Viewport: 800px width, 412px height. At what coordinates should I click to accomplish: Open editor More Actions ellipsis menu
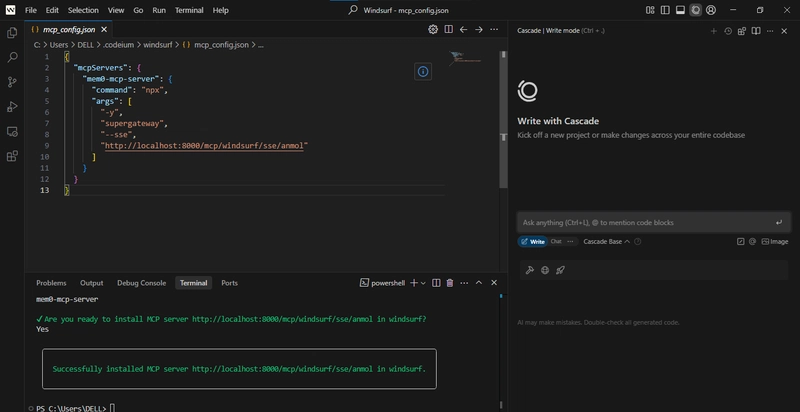tap(494, 30)
